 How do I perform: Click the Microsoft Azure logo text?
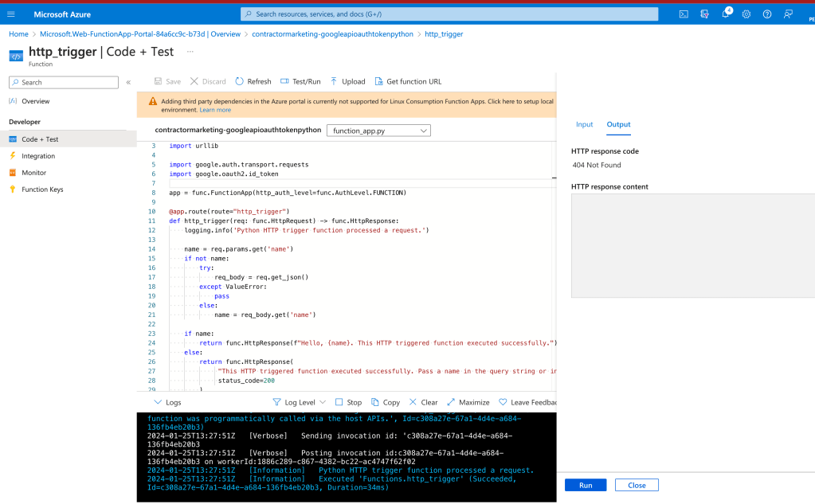pyautogui.click(x=62, y=14)
